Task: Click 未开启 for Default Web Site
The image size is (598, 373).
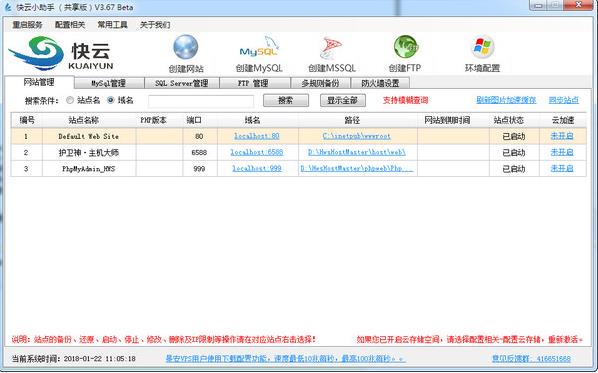Action: (x=562, y=136)
